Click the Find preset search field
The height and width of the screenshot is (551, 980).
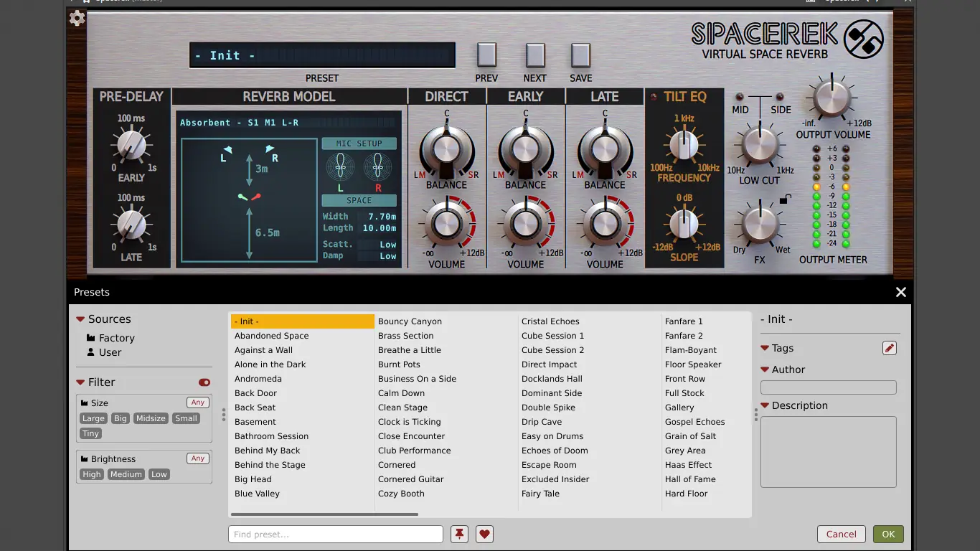[x=336, y=534]
